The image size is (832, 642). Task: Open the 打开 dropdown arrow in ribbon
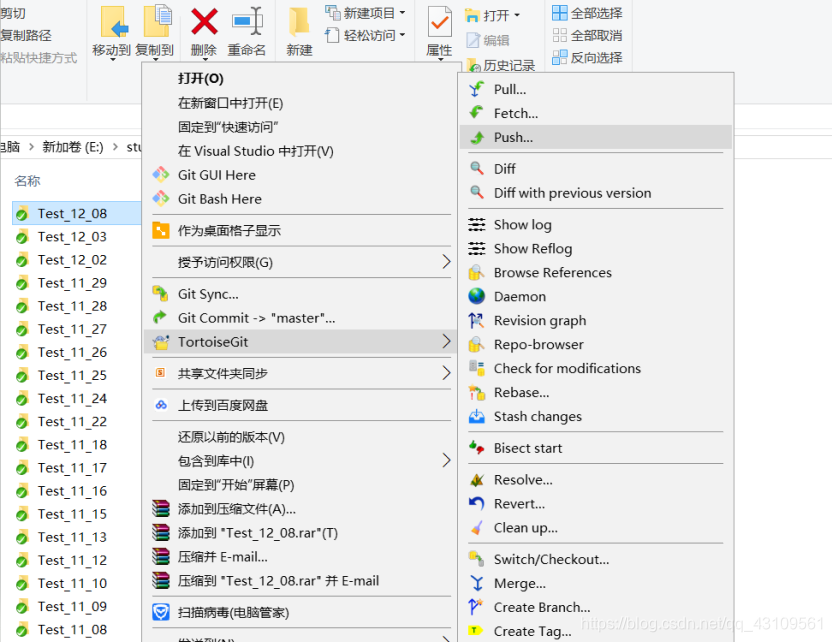tap(517, 15)
